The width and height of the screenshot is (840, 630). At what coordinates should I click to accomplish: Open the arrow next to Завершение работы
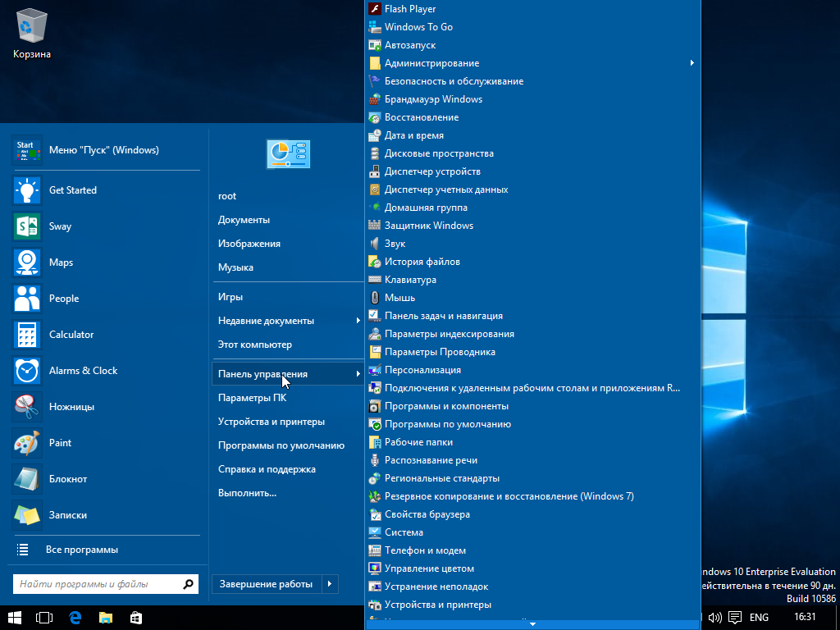(x=330, y=584)
